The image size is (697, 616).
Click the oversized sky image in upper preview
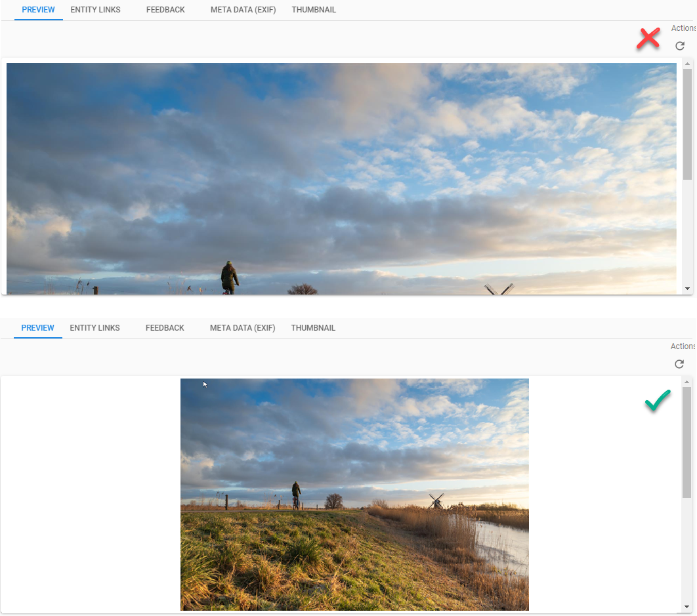pyautogui.click(x=341, y=178)
